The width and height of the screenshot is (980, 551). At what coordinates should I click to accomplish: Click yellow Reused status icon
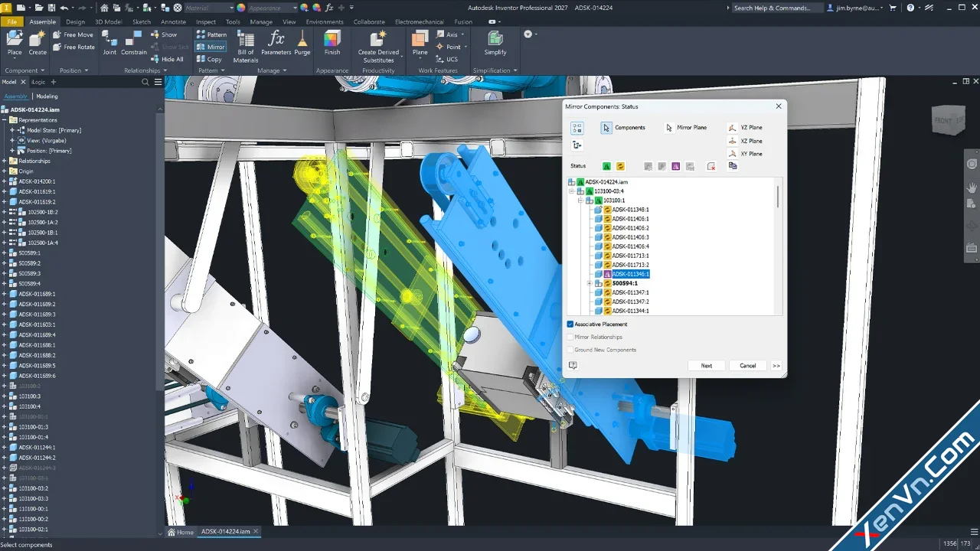(x=620, y=166)
